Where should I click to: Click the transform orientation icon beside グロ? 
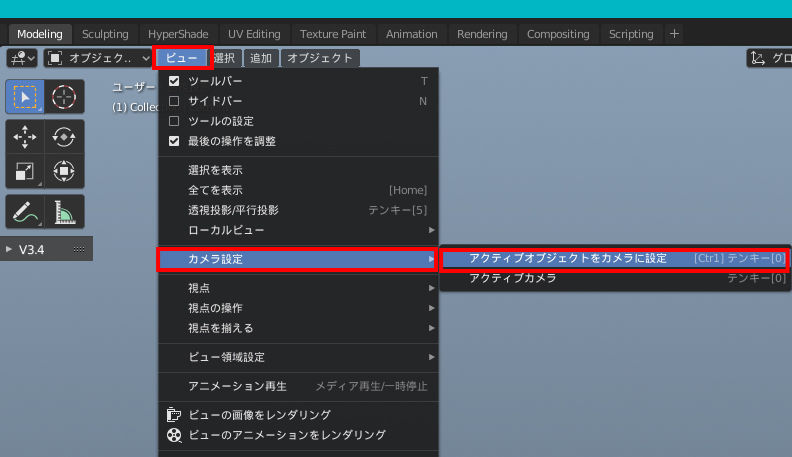(758, 58)
